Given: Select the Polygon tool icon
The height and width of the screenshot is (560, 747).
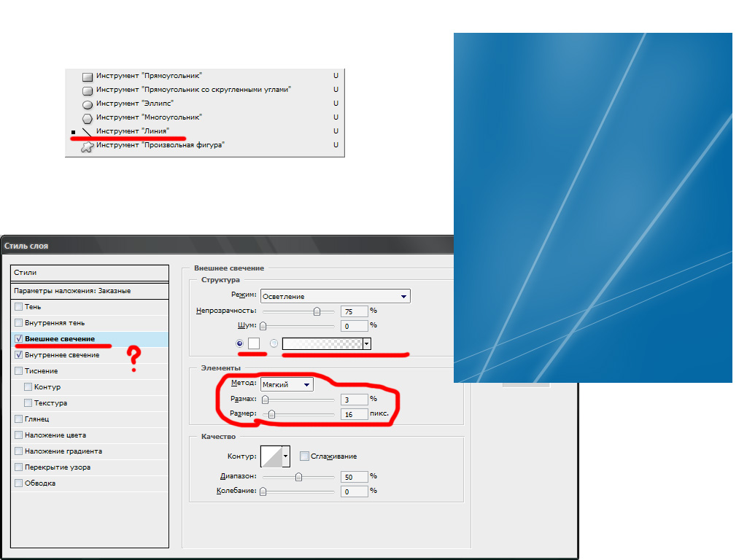Looking at the screenshot, I should tap(88, 118).
